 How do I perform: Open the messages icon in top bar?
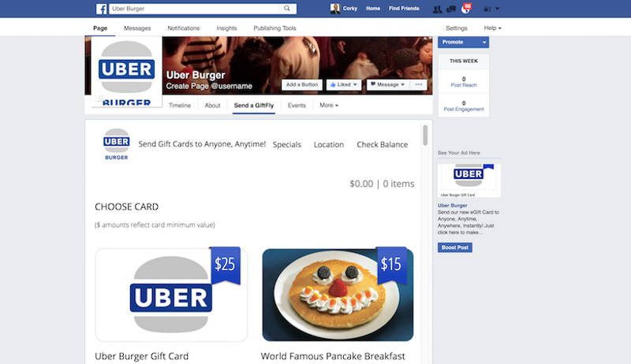pos(451,9)
